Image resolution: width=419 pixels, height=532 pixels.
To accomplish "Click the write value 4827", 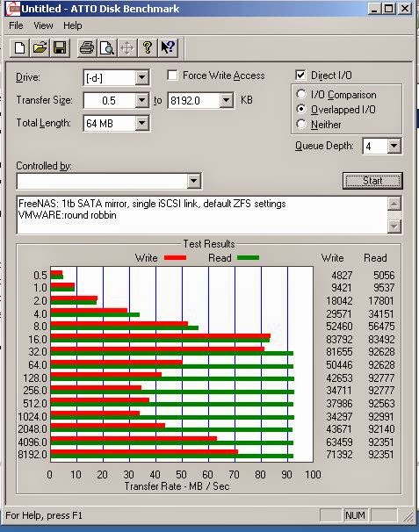I will coord(342,275).
